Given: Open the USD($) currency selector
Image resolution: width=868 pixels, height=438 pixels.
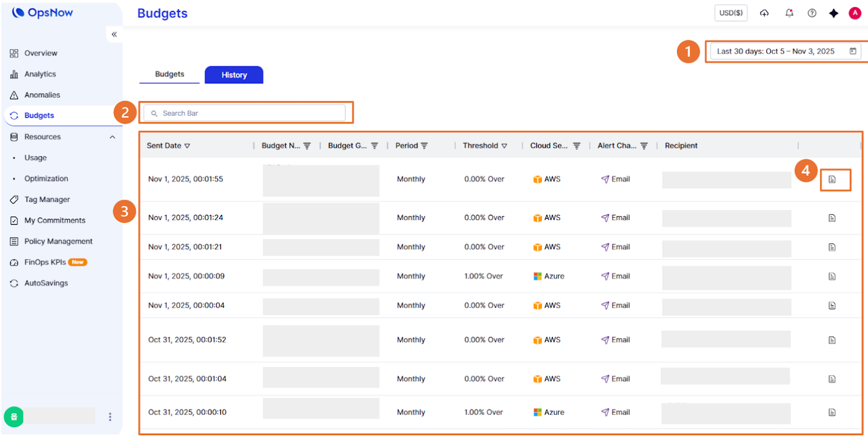Looking at the screenshot, I should [730, 13].
